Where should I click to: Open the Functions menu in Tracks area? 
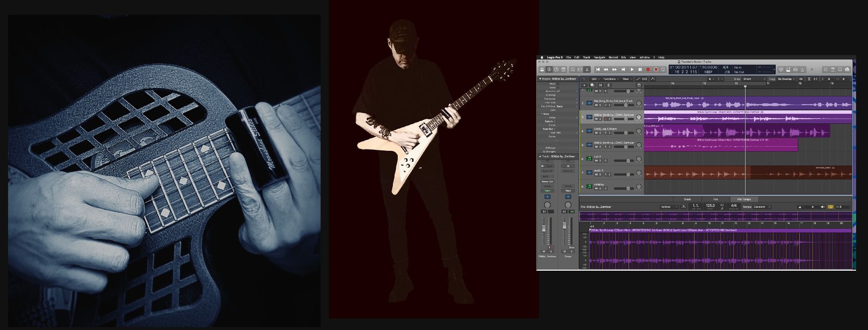pyautogui.click(x=610, y=79)
